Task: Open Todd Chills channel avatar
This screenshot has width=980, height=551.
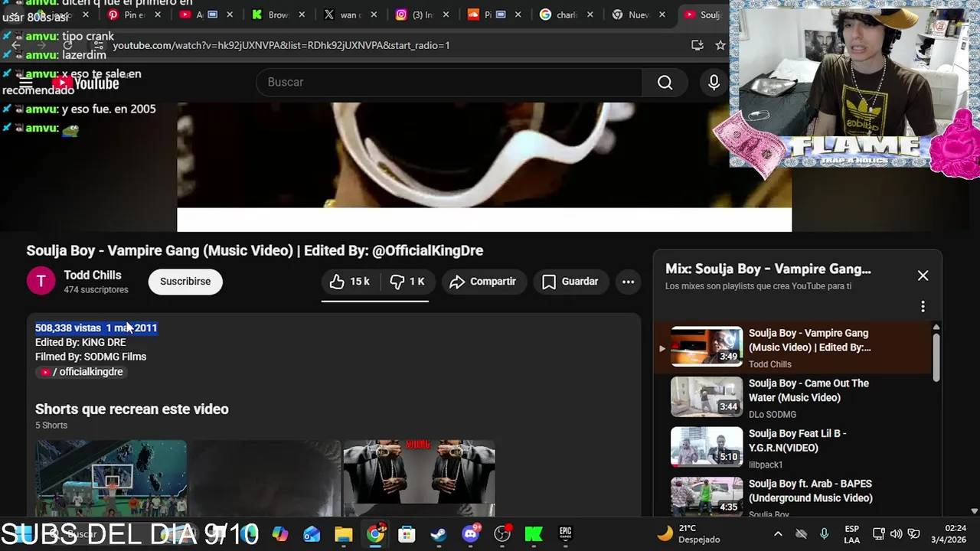Action: [41, 282]
